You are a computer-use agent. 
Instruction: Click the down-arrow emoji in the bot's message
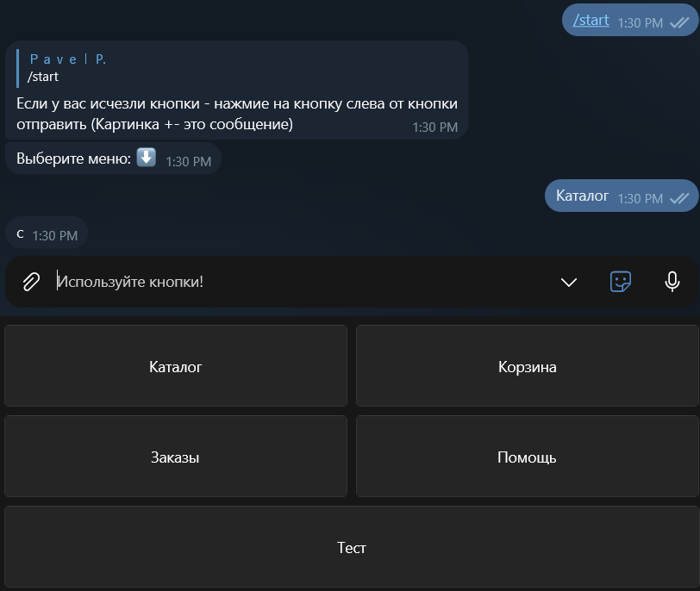coord(147,159)
